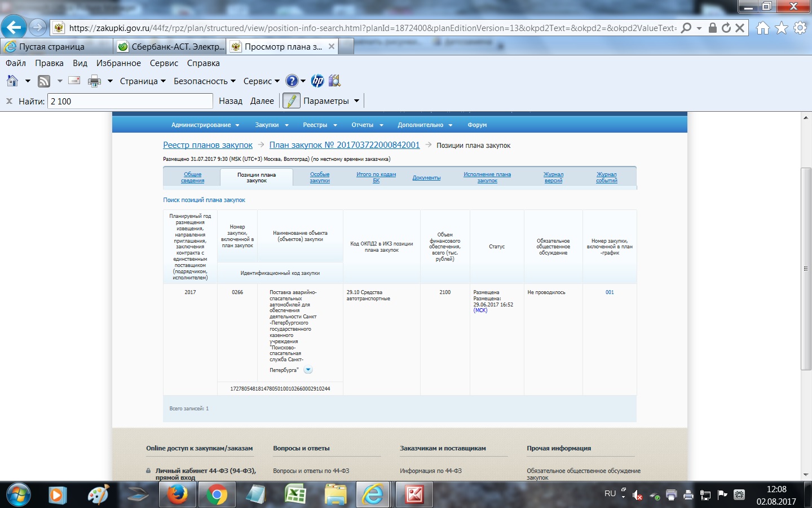The image size is (812, 508).
Task: Open the Избранное menu
Action: (118, 63)
